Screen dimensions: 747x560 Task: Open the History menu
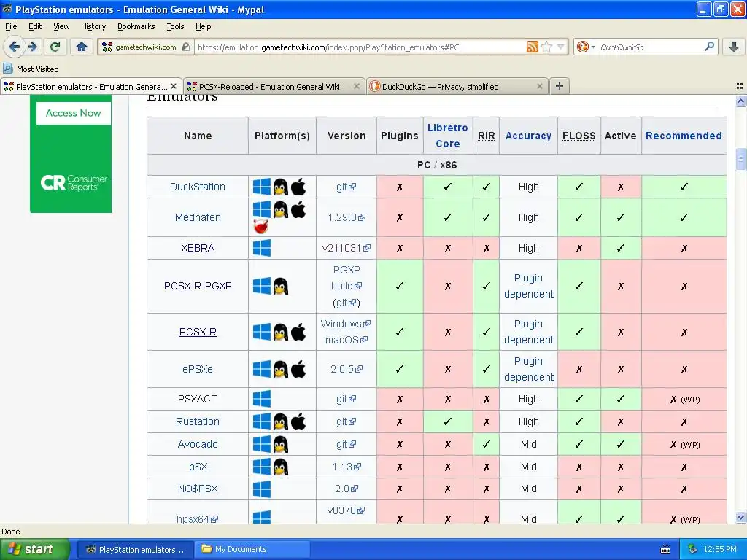tap(93, 26)
